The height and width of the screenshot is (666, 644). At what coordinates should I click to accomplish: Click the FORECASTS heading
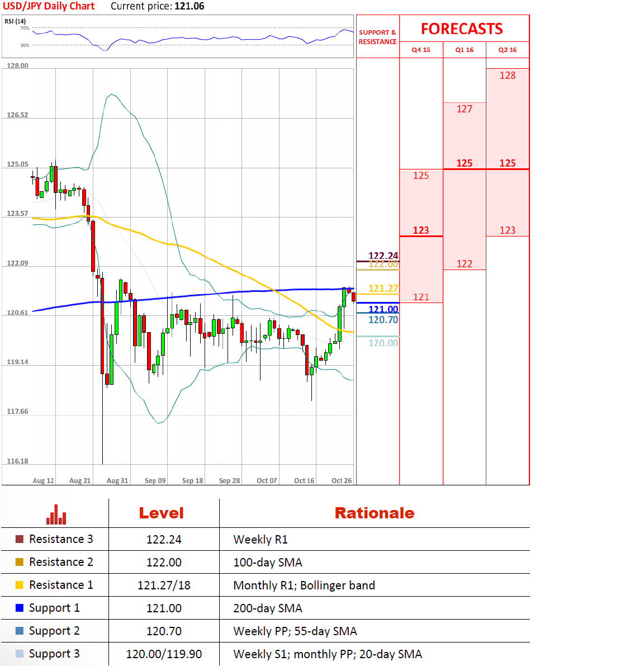(x=462, y=29)
